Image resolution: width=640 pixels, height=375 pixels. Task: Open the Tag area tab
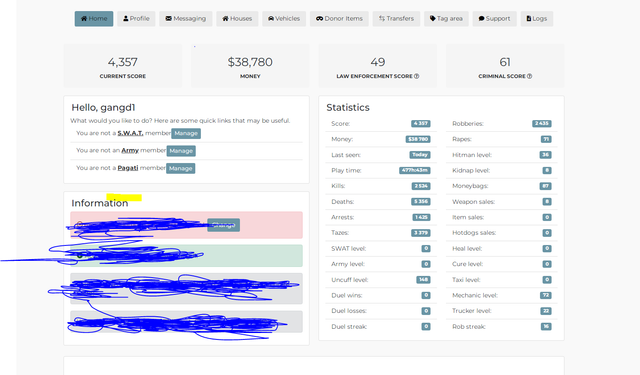(446, 19)
